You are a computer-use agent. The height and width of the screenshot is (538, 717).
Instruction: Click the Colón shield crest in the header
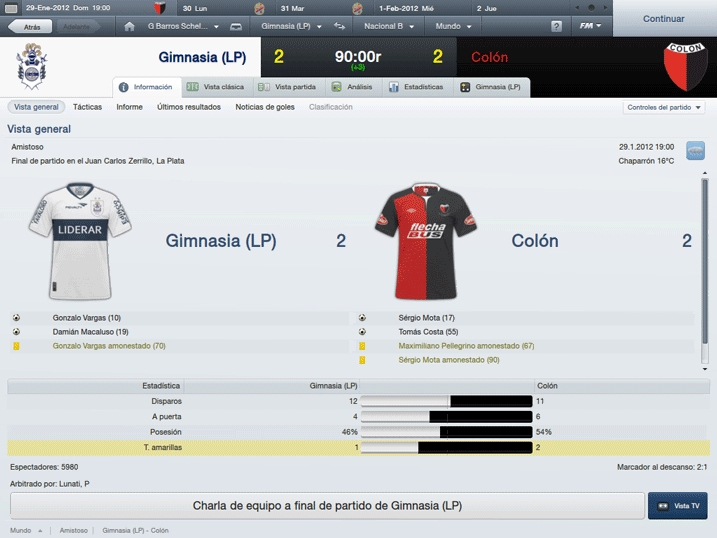[685, 67]
